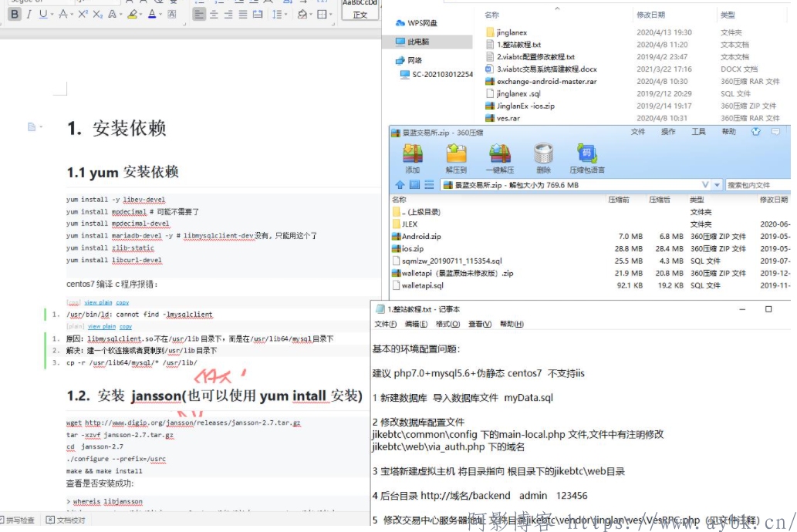Click the paragraph shading paint bucket icon

click(x=302, y=14)
